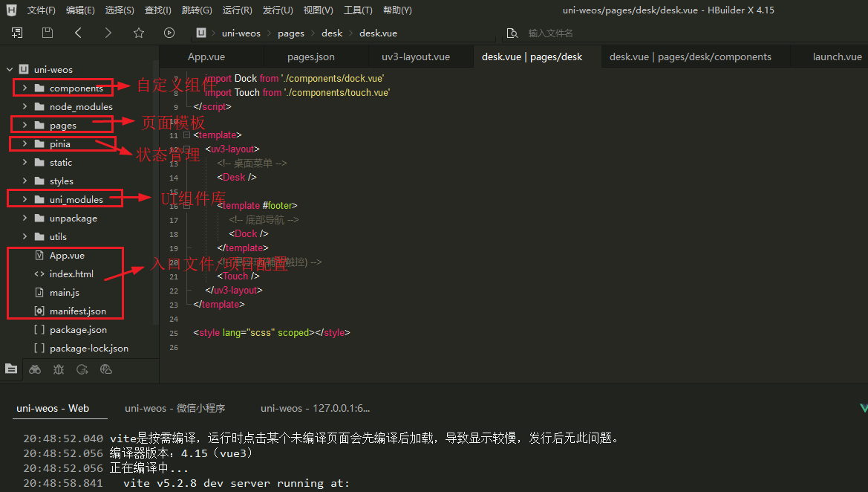Expand the uni_modules folder chevron
The height and width of the screenshot is (492, 868).
point(25,199)
